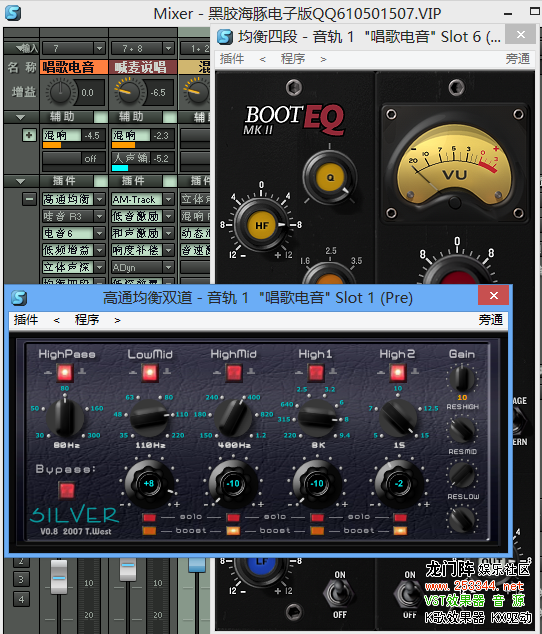Screen dimensions: 542x634
Task: Select filter shape icon right of HighPass LED
Action: point(82,371)
